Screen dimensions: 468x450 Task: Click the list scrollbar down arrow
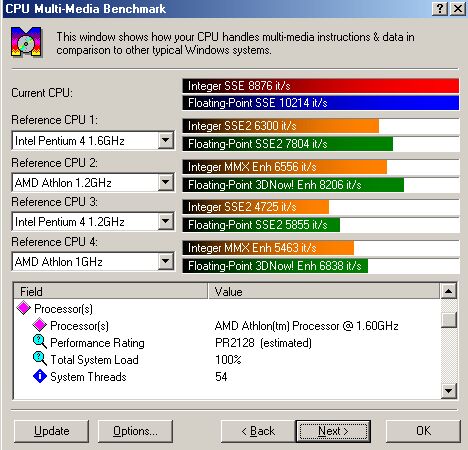click(x=449, y=390)
